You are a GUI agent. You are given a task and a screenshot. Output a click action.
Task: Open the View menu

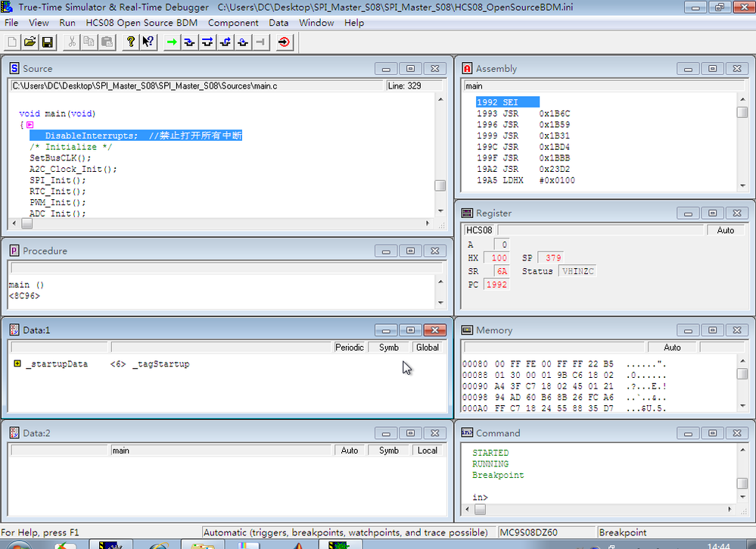coord(39,23)
